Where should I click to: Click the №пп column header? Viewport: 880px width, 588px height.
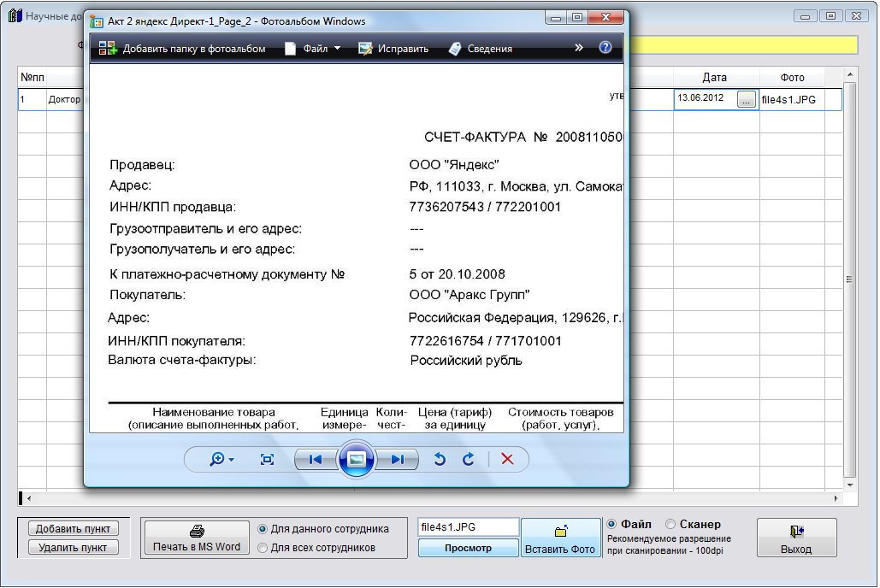click(32, 78)
